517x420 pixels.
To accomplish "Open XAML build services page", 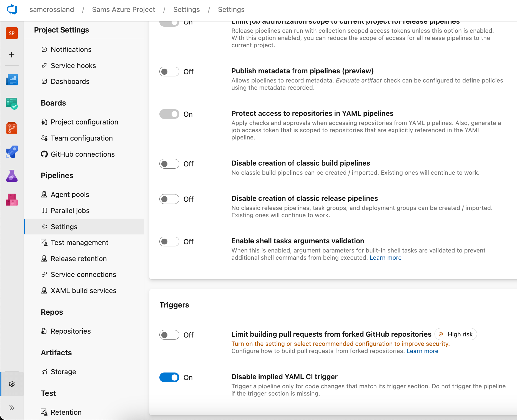I will pyautogui.click(x=84, y=291).
